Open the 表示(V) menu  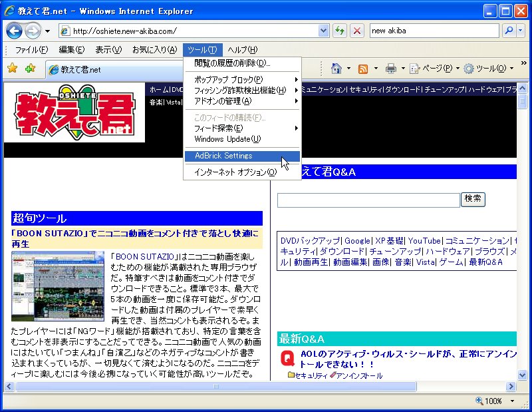point(108,50)
